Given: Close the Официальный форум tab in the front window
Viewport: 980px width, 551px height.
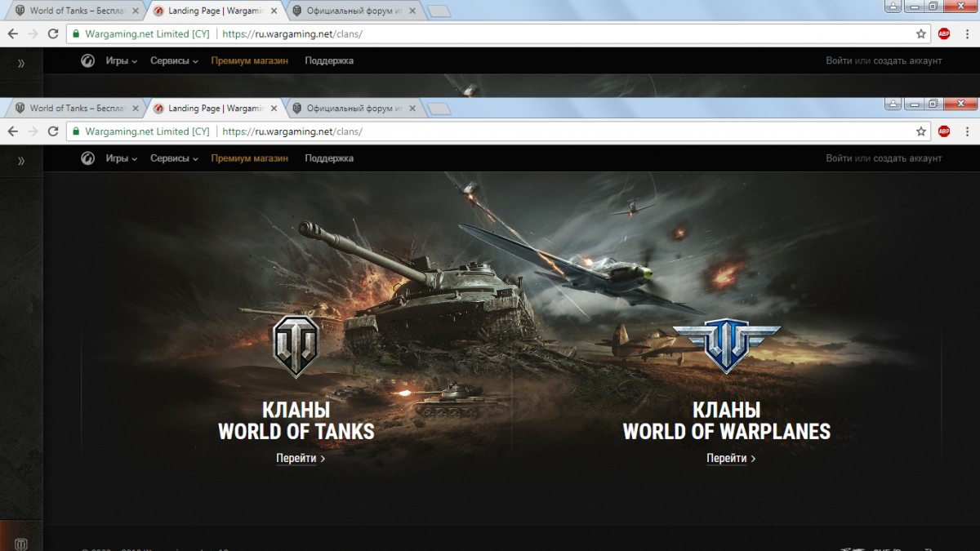Looking at the screenshot, I should pyautogui.click(x=412, y=108).
